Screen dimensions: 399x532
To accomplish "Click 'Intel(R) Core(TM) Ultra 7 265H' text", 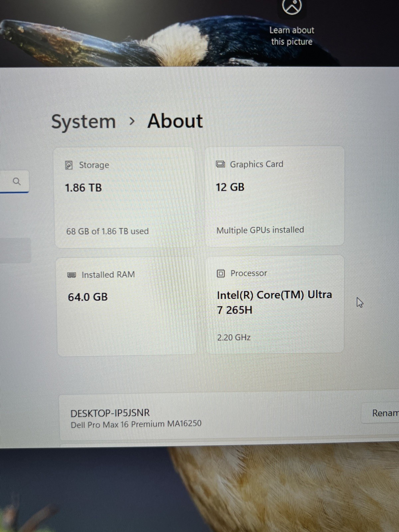I will 274,302.
